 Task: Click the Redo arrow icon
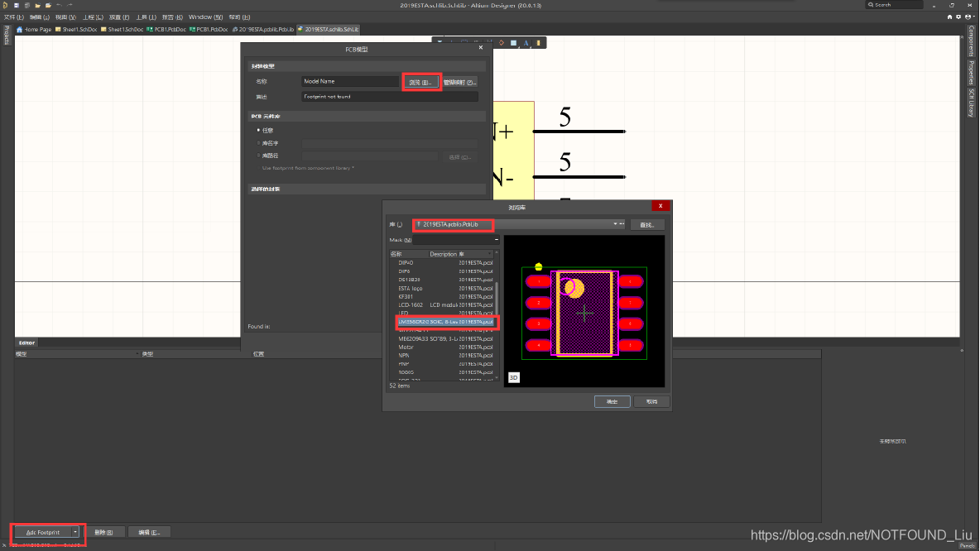click(x=70, y=5)
